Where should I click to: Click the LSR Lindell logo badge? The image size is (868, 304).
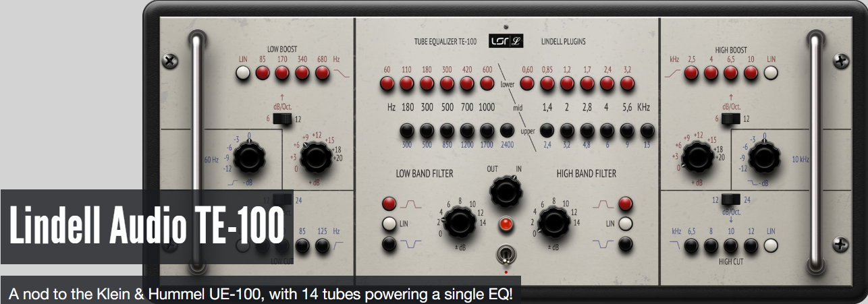tap(507, 41)
